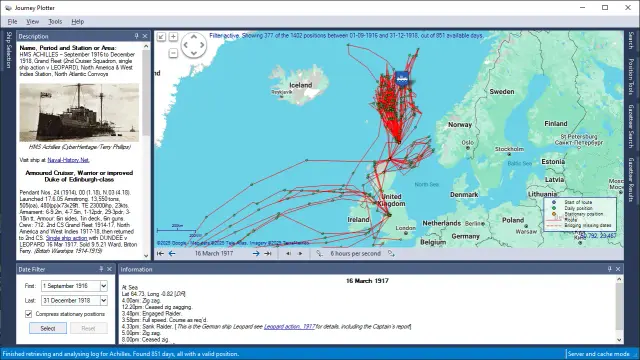
Task: Pan map west with left arrow
Action: pyautogui.click(x=186, y=45)
